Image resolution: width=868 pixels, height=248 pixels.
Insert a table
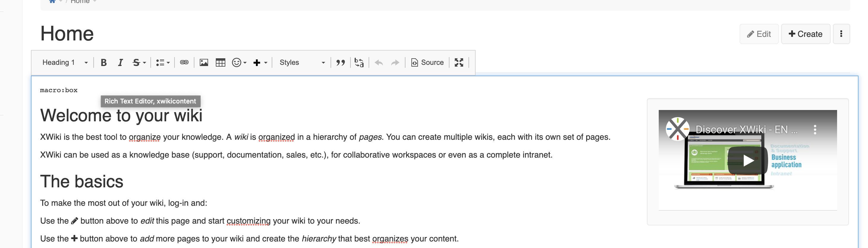(x=220, y=62)
